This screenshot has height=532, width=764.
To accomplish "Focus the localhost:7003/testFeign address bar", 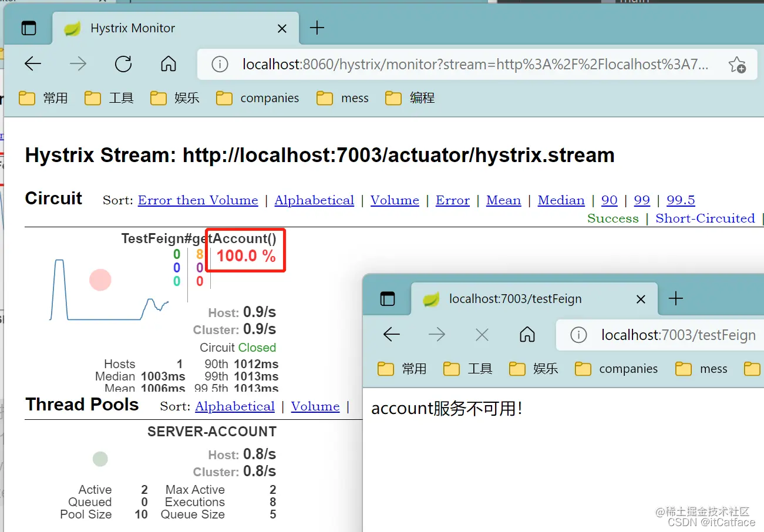I will 660,335.
